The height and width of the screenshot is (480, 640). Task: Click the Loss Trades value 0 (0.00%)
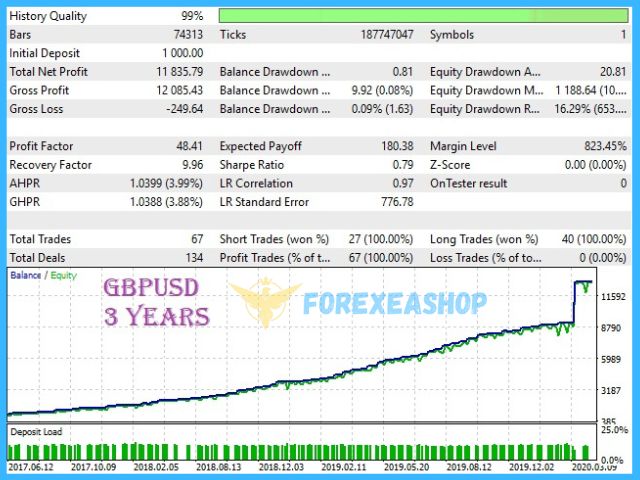coord(603,258)
